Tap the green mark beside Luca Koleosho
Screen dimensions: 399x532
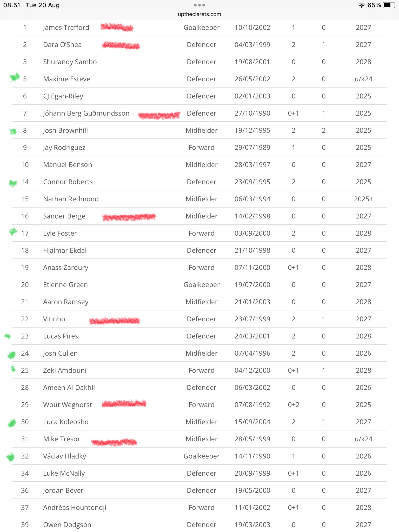pyautogui.click(x=12, y=423)
